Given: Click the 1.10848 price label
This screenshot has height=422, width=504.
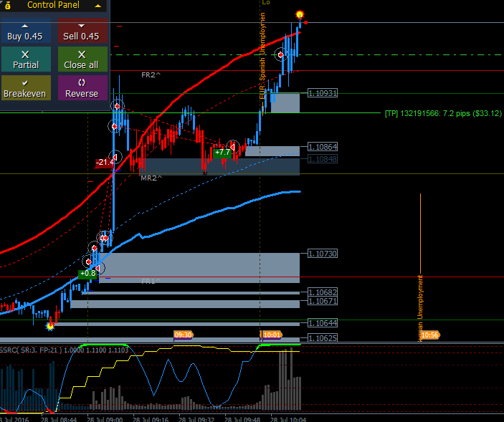Looking at the screenshot, I should click(323, 158).
